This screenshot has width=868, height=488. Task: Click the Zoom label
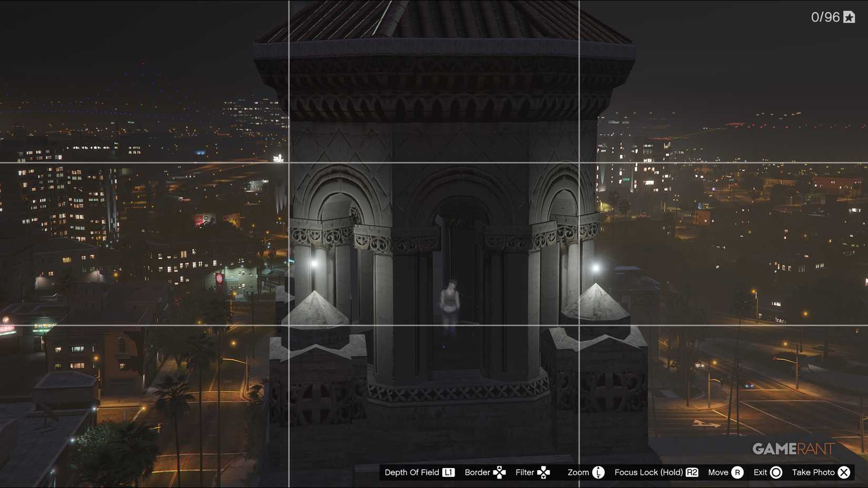pyautogui.click(x=578, y=472)
